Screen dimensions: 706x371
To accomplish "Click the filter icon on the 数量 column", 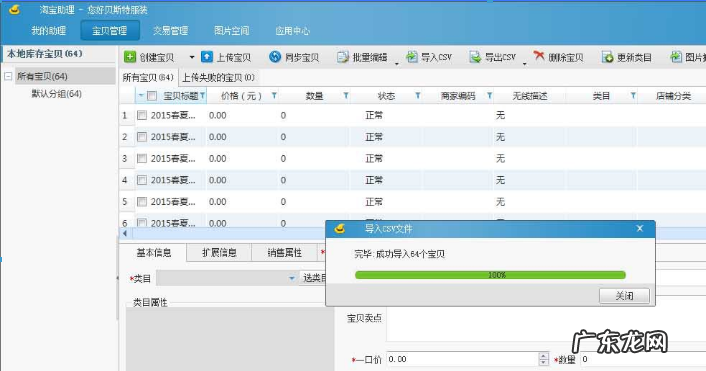I will [346, 95].
